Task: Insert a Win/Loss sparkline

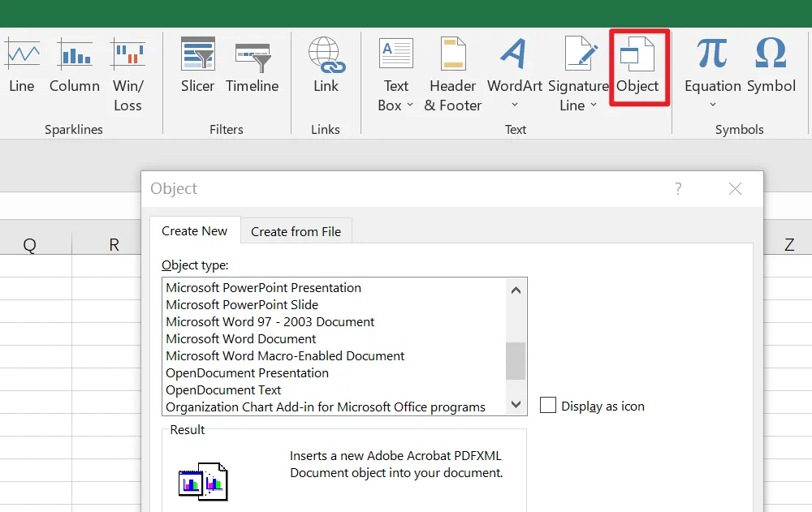Action: click(128, 75)
